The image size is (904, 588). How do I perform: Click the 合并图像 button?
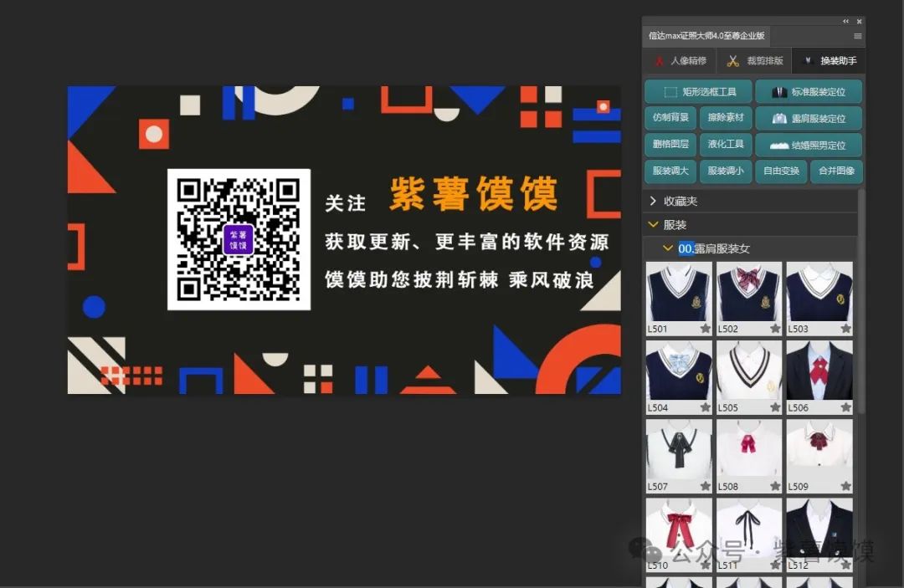[836, 171]
